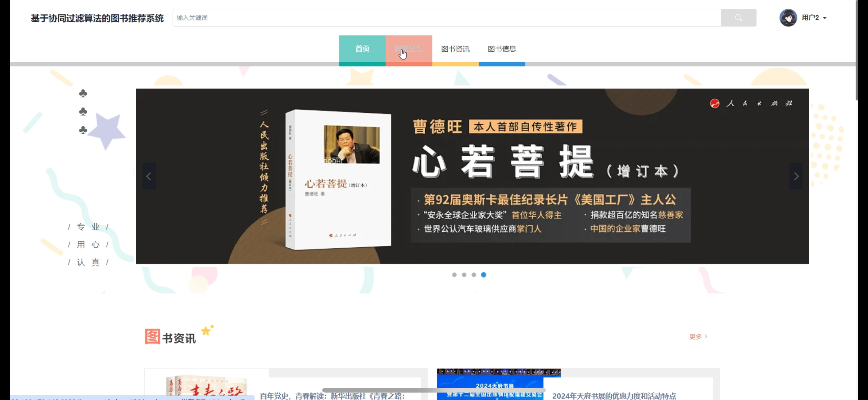868x400 pixels.
Task: Open the 首页 home tab
Action: (x=362, y=49)
